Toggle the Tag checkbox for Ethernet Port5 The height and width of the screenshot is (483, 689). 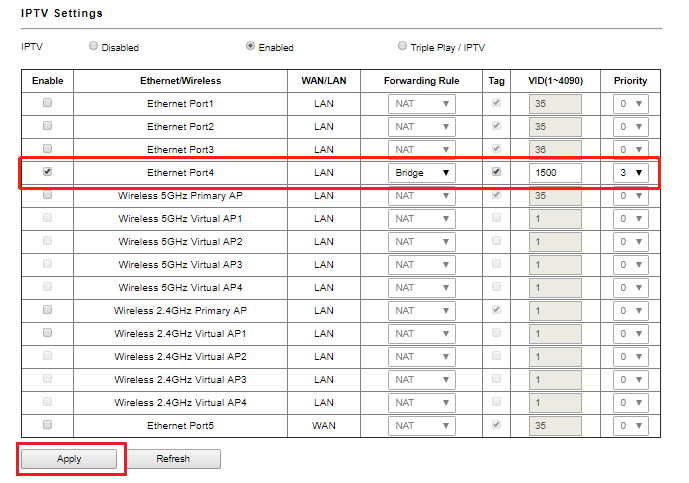496,425
